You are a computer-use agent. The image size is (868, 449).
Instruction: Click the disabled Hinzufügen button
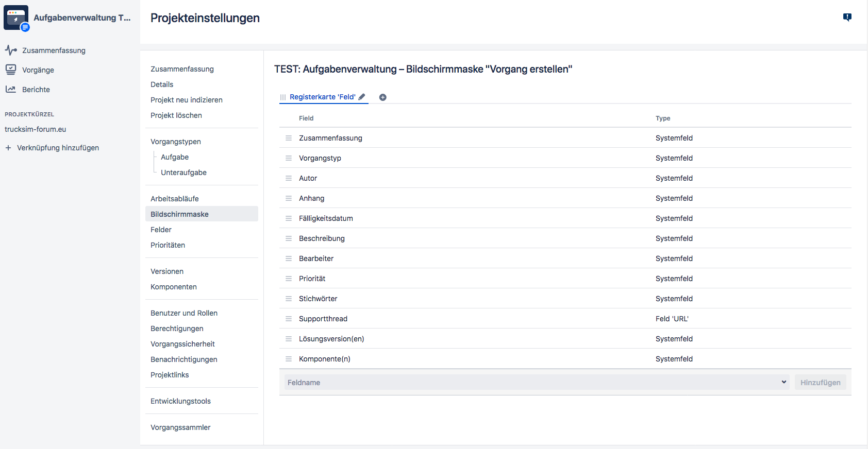pyautogui.click(x=820, y=382)
